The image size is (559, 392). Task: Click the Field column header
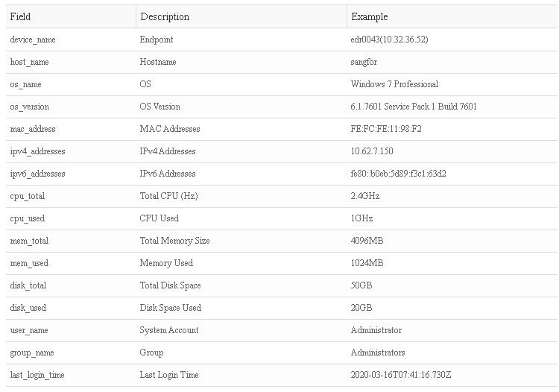pos(20,16)
